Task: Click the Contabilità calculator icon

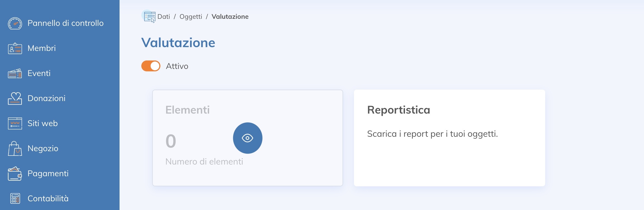Action: coord(15,199)
